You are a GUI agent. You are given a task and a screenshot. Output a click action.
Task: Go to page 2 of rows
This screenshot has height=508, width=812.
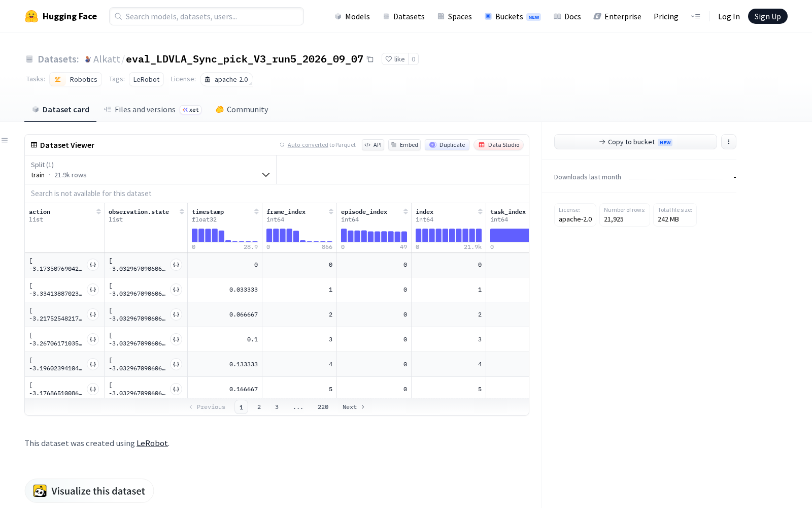click(x=259, y=407)
